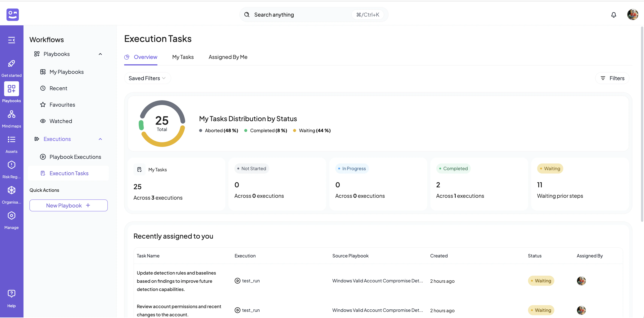
Task: Open the Risk Register sidebar icon
Action: click(x=12, y=165)
